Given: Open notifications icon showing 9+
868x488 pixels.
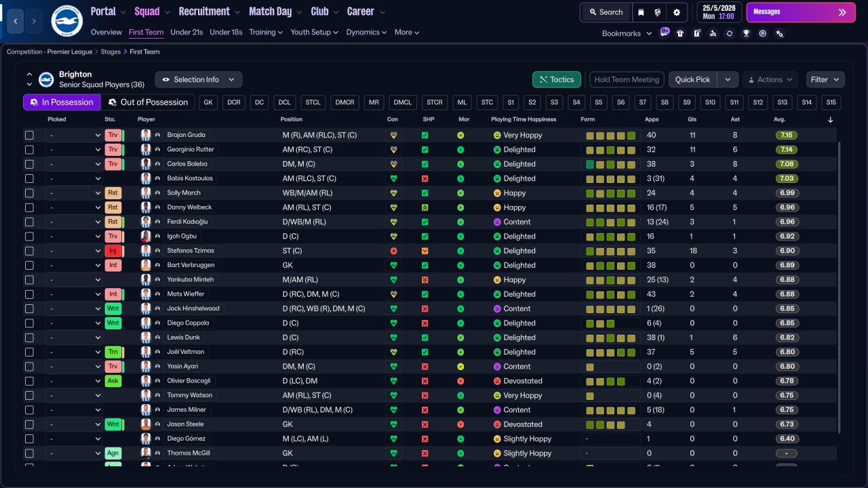Looking at the screenshot, I should point(665,33).
